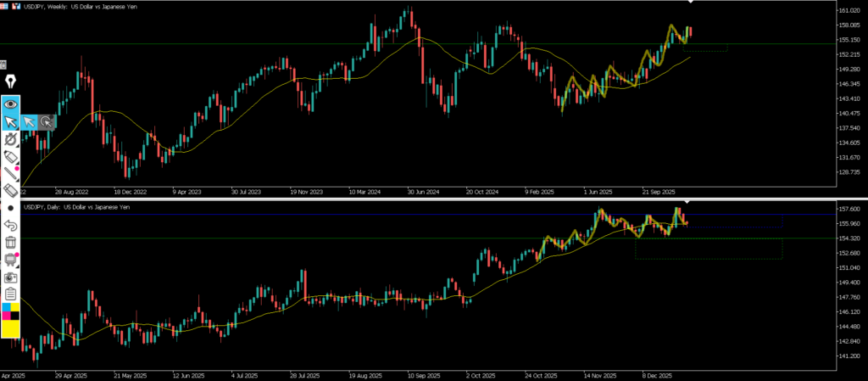The image size is (868, 381).
Task: Undo the last drawing stroke
Action: pos(10,225)
